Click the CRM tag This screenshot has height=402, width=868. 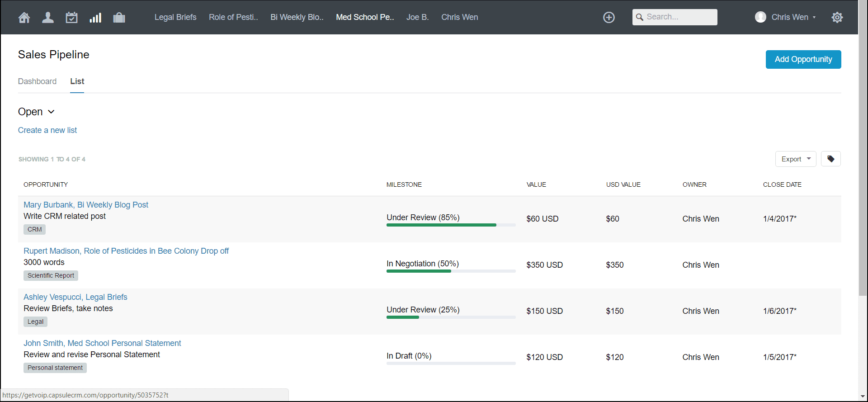pos(34,229)
